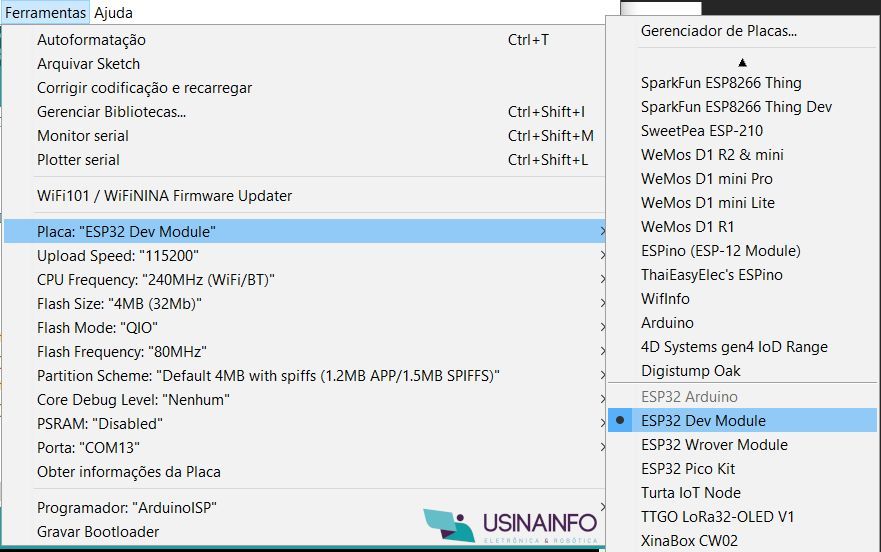Open Gerenciar Bibliotecas...
The image size is (881, 552).
pos(304,112)
